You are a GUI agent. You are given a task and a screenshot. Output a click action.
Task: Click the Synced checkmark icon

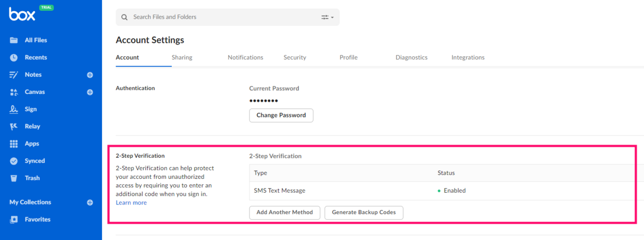point(14,161)
